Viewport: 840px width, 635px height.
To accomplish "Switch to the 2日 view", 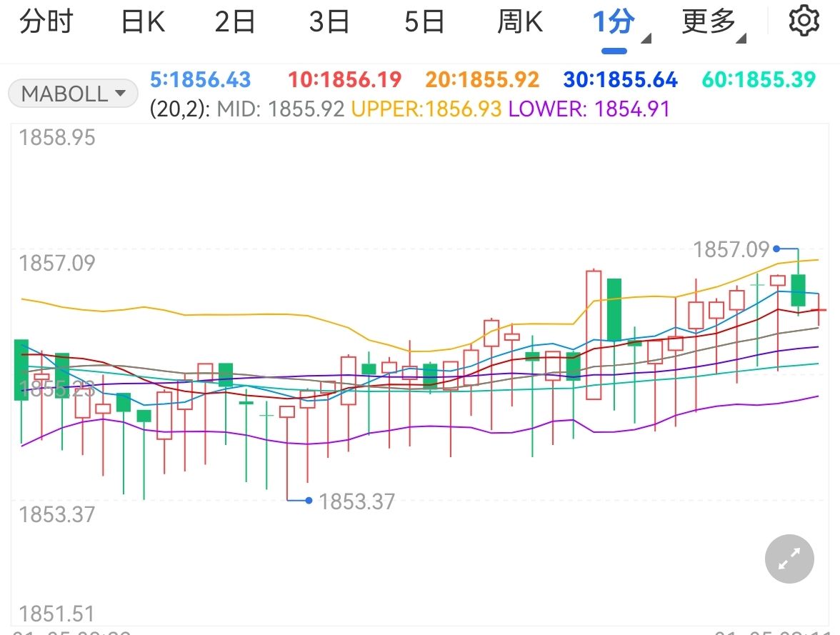I will (235, 22).
